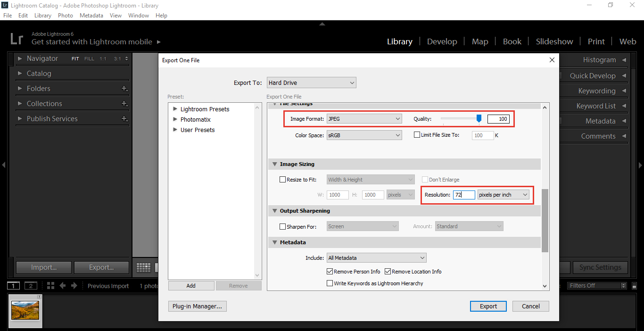Open the Plug-in Manager

pyautogui.click(x=197, y=306)
